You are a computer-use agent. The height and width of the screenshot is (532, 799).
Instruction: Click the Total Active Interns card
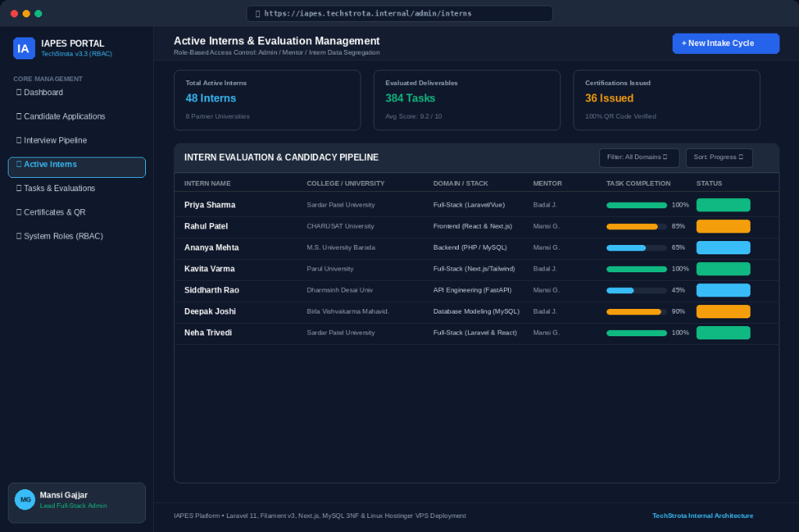point(267,100)
